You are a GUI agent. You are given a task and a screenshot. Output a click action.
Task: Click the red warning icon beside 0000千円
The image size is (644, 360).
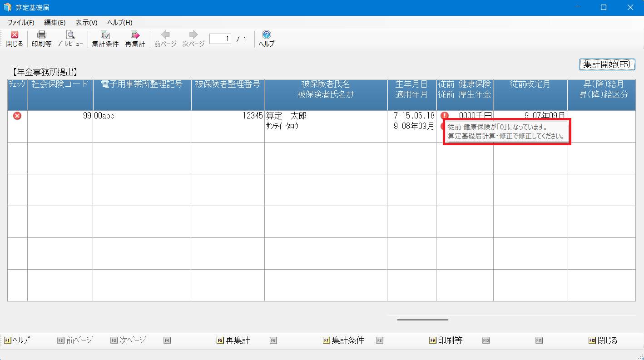tap(444, 115)
